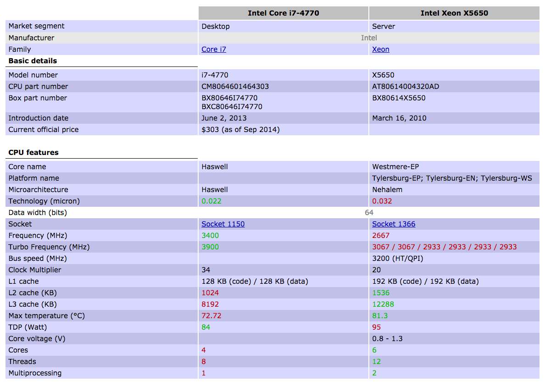The image size is (545, 392).
Task: Click the 0.032 technology value
Action: (382, 201)
